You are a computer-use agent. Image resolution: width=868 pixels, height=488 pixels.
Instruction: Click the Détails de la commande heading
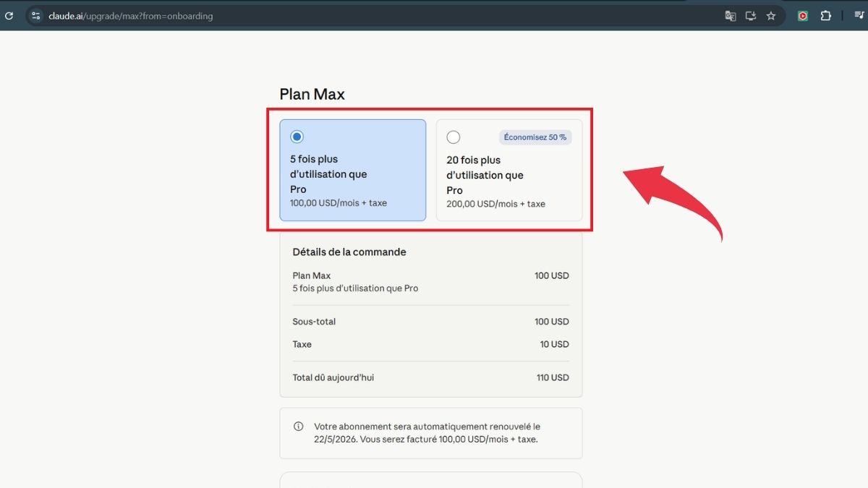point(349,252)
